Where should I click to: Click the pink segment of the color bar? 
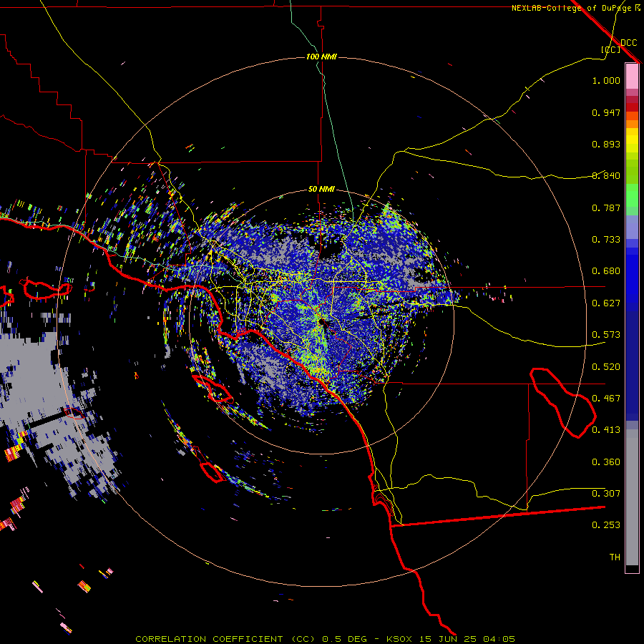click(x=632, y=77)
